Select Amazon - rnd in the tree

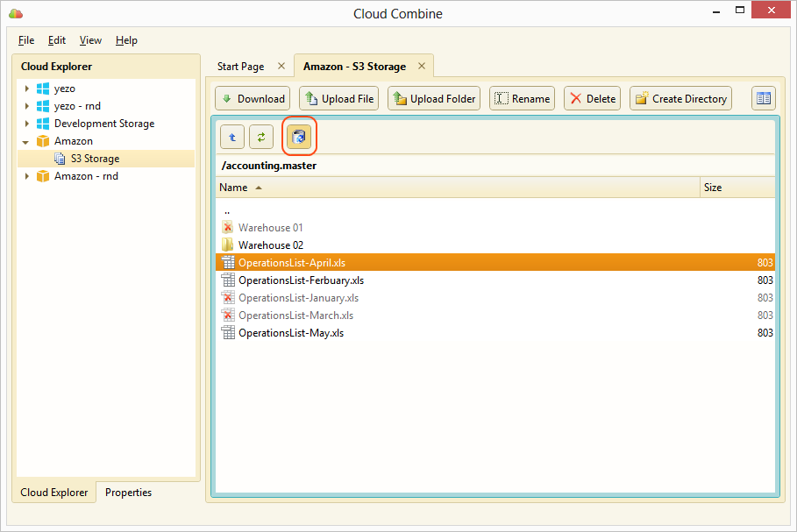(87, 176)
